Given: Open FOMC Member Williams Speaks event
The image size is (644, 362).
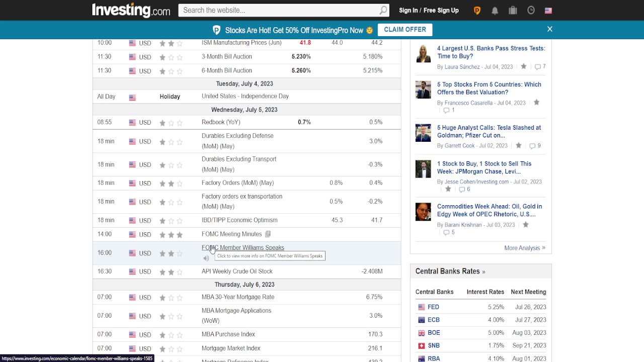Looking at the screenshot, I should (243, 247).
